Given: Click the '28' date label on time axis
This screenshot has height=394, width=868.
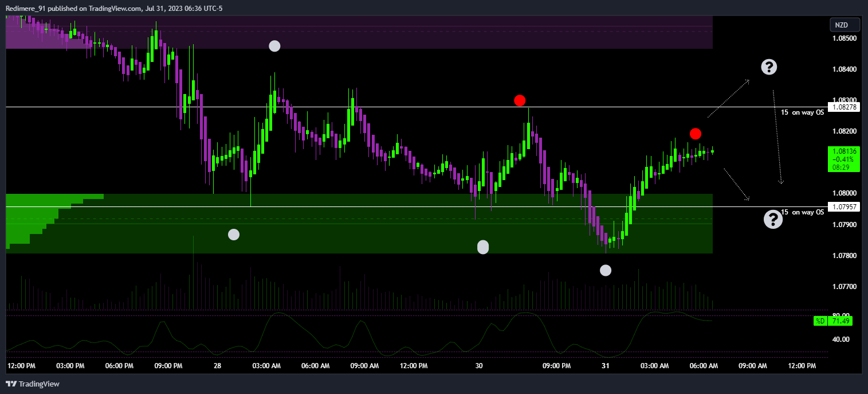Looking at the screenshot, I should 218,365.
